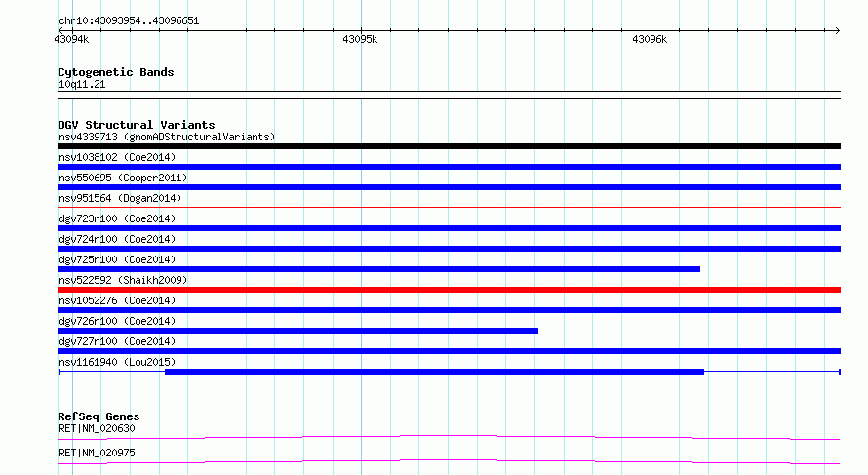Open the RET|NM_020630 gene label
Viewport: 868px width, 475px height.
[97, 428]
